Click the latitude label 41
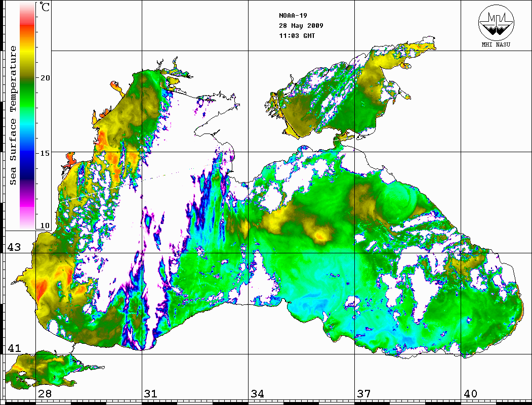Screen dimensions: 532x405 tap(14, 348)
